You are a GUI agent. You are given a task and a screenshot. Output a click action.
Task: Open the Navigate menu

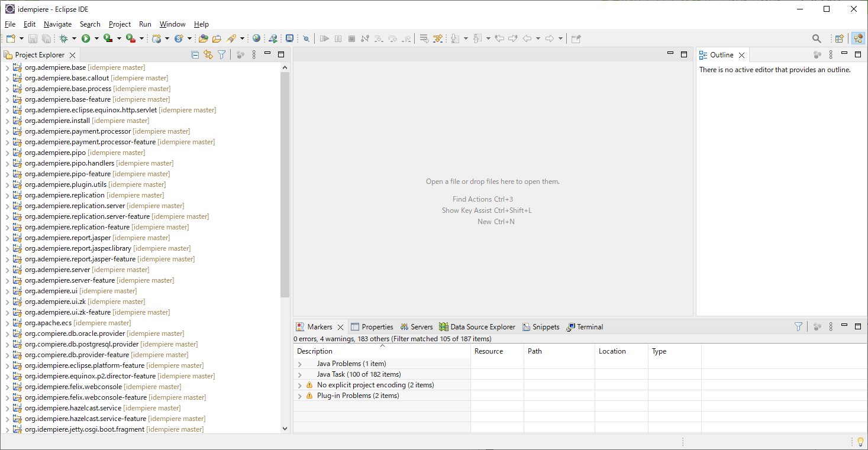tap(57, 24)
